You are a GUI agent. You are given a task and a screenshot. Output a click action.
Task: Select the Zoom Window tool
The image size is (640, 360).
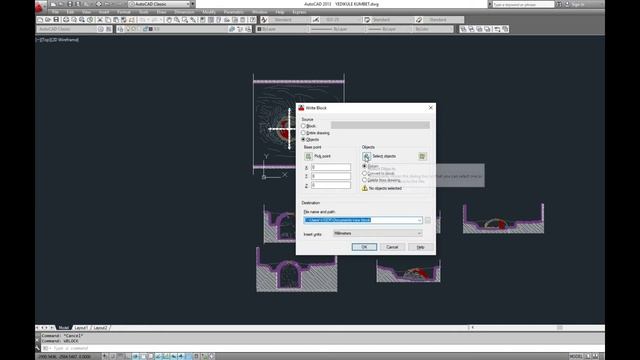[x=184, y=20]
